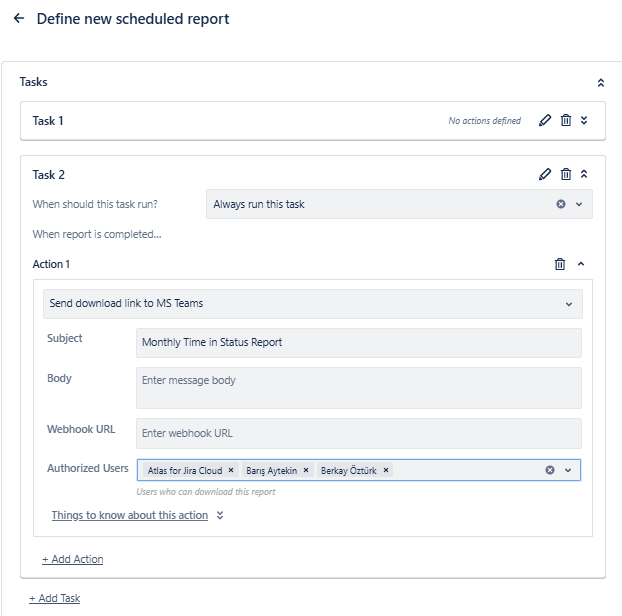The image size is (622, 616).
Task: Delete Task 1 using trash icon
Action: 566,121
